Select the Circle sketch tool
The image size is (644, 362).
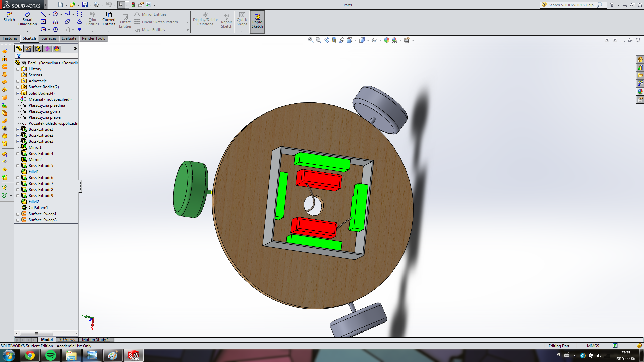point(55,14)
